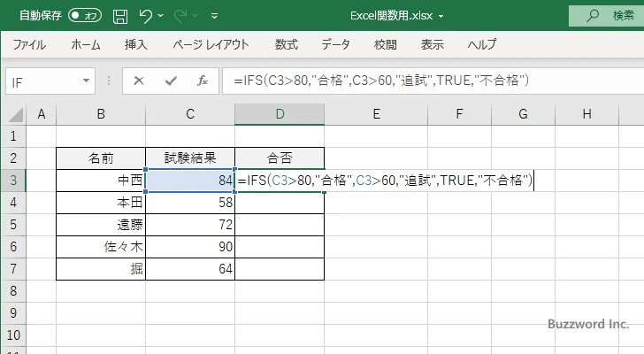Click the 合否 header cell
Image resolution: width=644 pixels, height=354 pixels.
[280, 158]
